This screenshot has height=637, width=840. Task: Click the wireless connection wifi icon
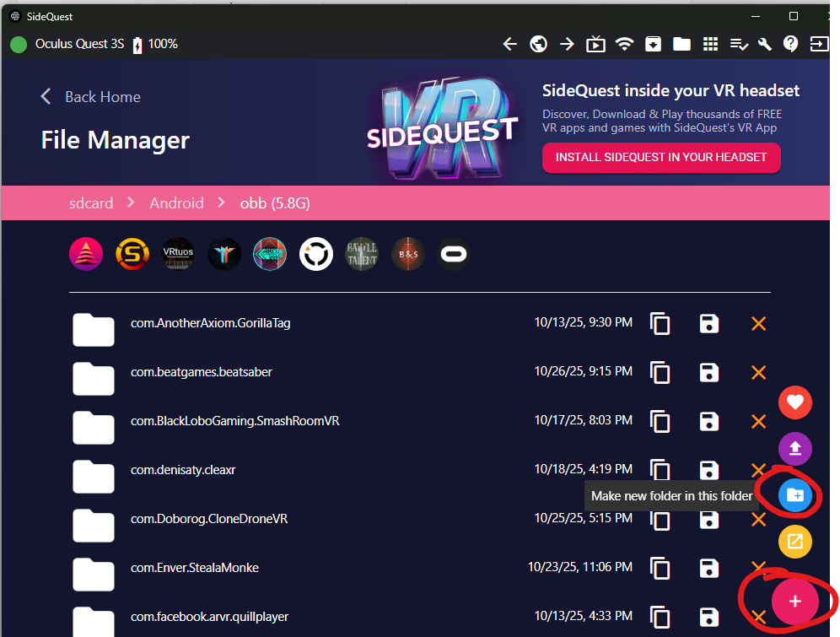(x=624, y=44)
